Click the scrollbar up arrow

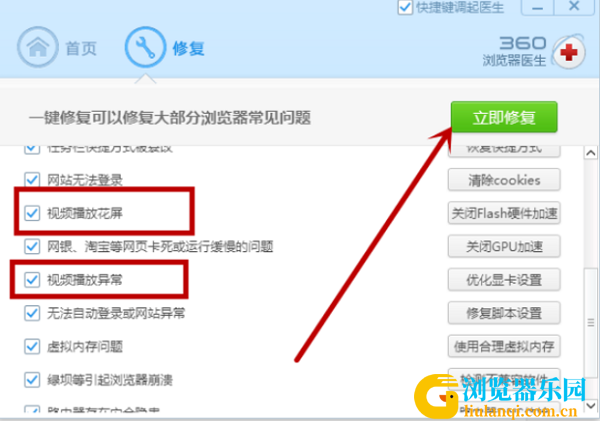(x=590, y=153)
